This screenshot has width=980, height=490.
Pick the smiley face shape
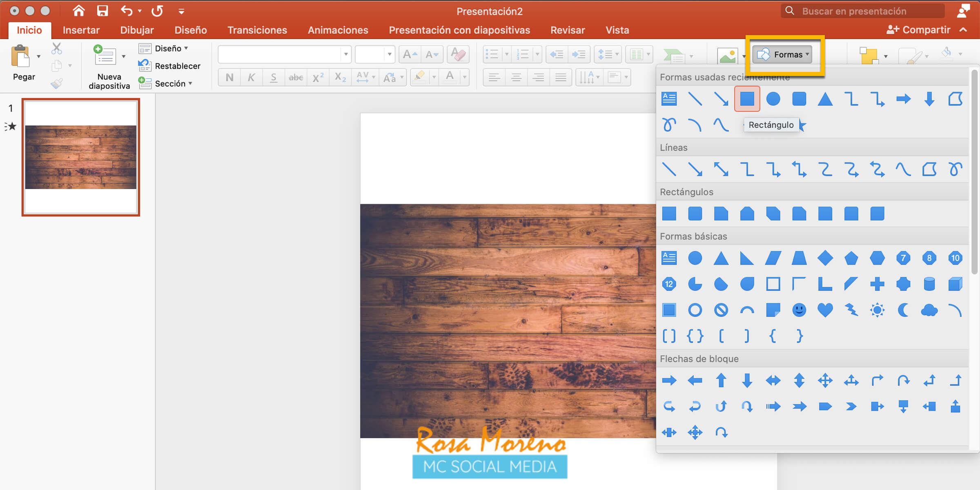pos(799,310)
